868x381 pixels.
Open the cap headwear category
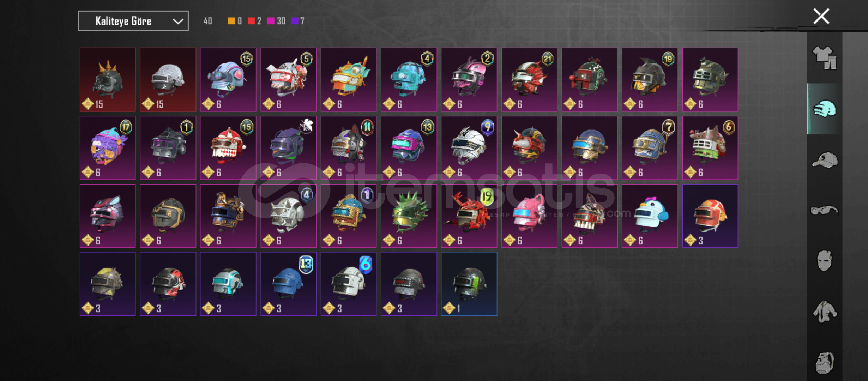tap(825, 160)
